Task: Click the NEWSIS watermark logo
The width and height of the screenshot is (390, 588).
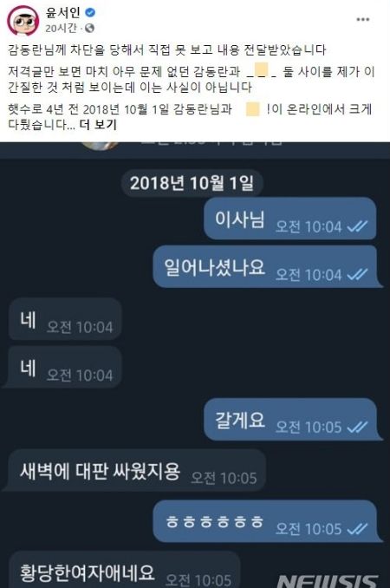Action: pyautogui.click(x=328, y=580)
